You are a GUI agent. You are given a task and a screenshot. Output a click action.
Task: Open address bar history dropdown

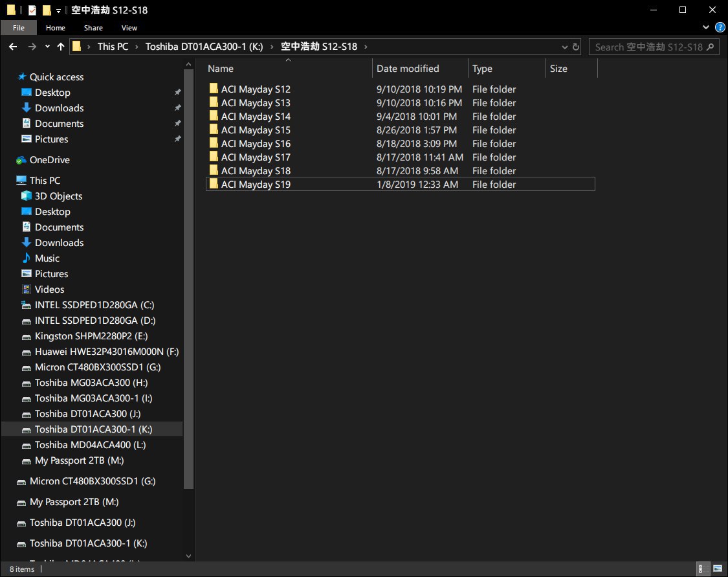pyautogui.click(x=562, y=47)
